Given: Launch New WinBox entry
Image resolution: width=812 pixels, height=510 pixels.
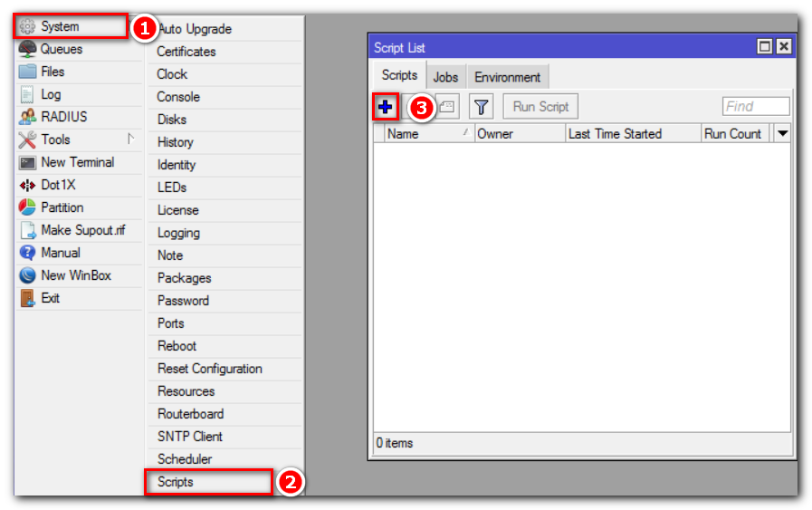Looking at the screenshot, I should 75,275.
